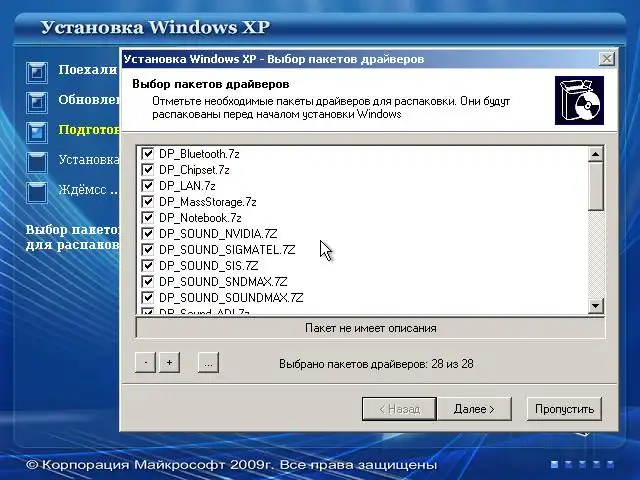Toggle the DP_SOUND_SIGMATEL.7Z checkbox

click(x=147, y=249)
